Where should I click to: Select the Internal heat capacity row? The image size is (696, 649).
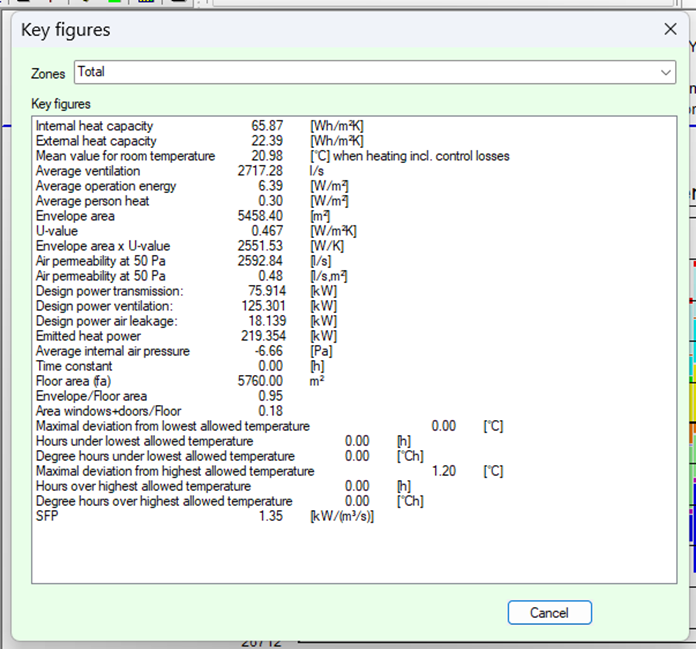95,126
